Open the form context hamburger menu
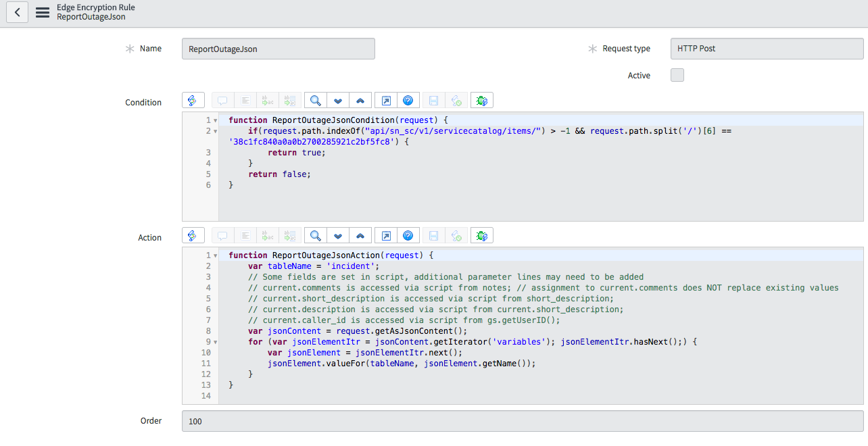Image resolution: width=868 pixels, height=446 pixels. [x=42, y=12]
